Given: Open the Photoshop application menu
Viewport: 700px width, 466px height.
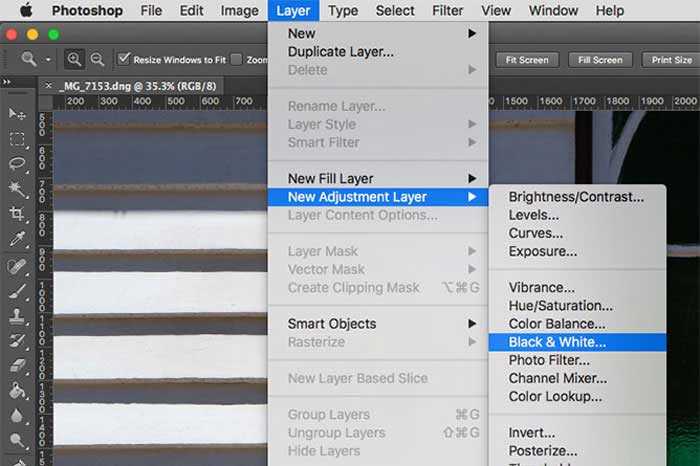Looking at the screenshot, I should point(87,10).
